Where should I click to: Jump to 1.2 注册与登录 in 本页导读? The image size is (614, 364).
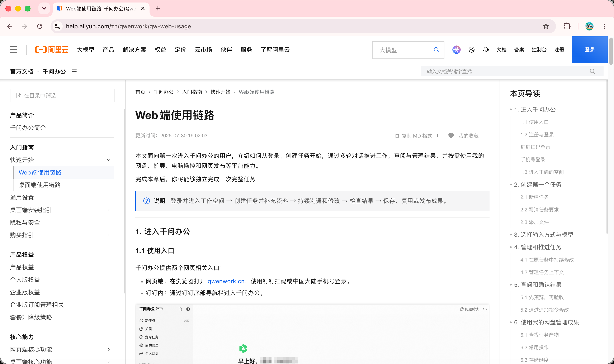[x=537, y=134]
